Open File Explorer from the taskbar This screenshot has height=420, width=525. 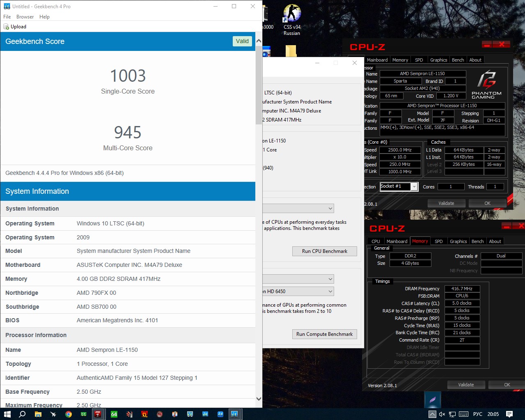(38, 414)
